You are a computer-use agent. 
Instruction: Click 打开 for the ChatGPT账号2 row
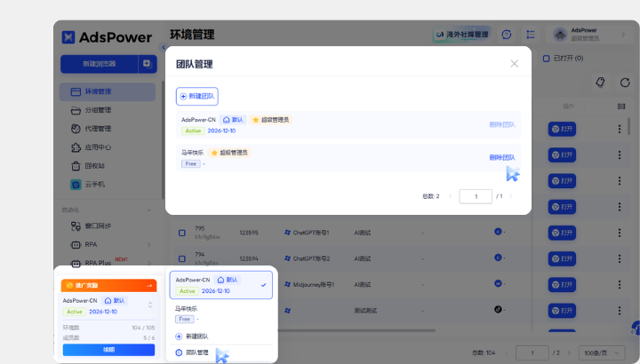coord(562,259)
